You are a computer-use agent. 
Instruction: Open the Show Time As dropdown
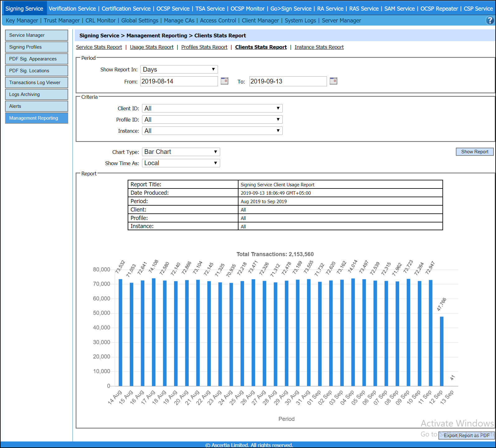pyautogui.click(x=181, y=163)
